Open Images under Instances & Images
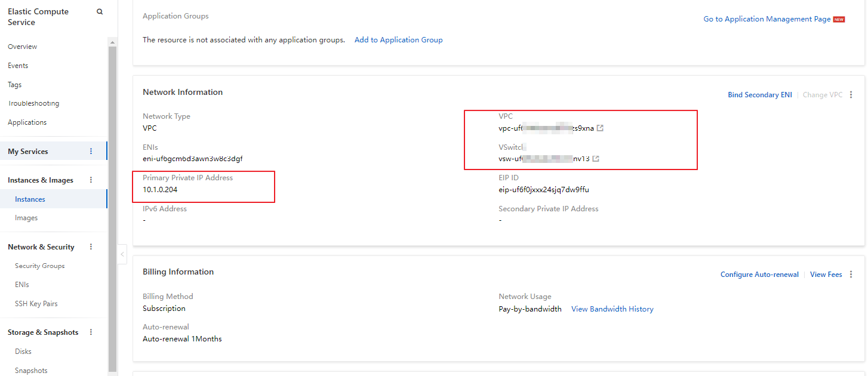The width and height of the screenshot is (868, 376). click(26, 218)
